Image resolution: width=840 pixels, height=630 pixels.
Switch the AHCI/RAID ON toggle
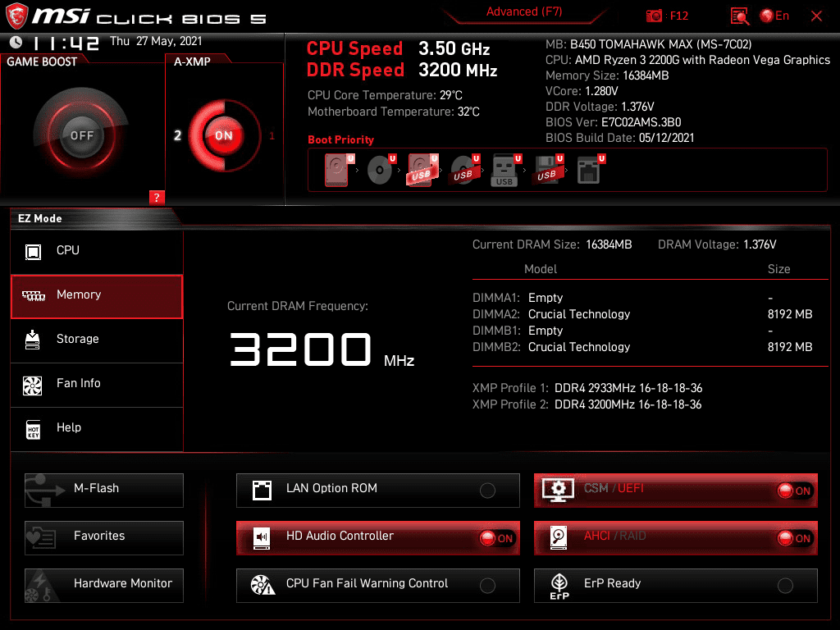click(x=794, y=538)
